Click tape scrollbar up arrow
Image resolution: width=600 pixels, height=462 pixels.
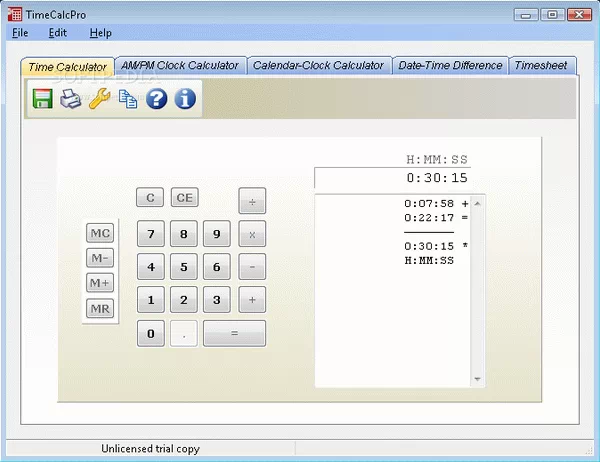pos(477,204)
